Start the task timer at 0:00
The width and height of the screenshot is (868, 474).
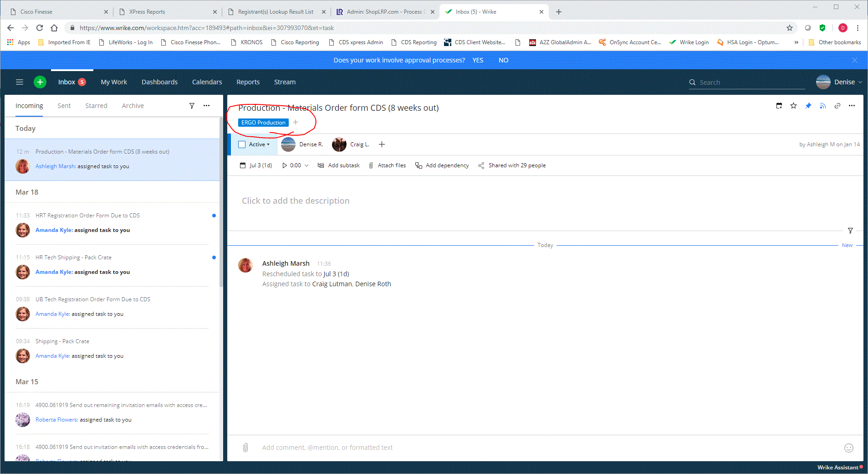point(285,165)
